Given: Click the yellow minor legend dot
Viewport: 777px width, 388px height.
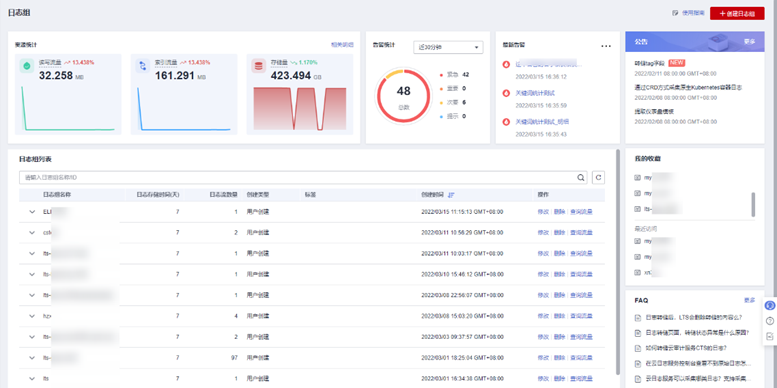Looking at the screenshot, I should click(x=442, y=103).
